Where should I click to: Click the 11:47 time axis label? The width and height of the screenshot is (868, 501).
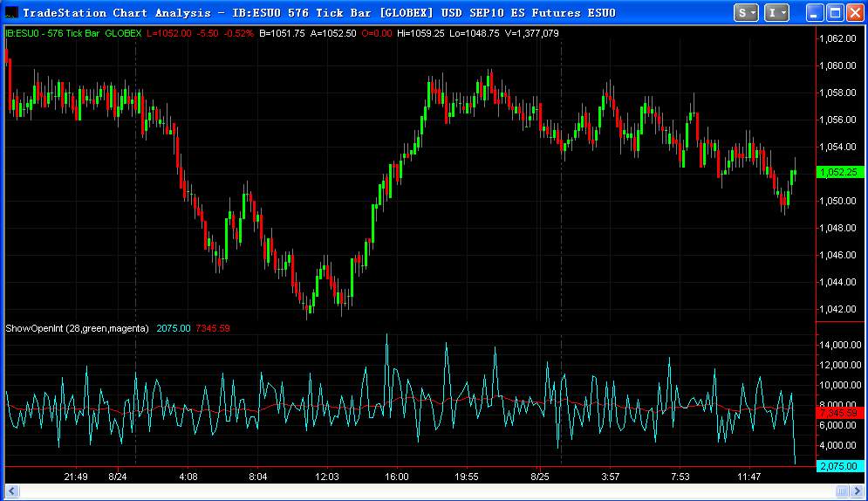749,477
